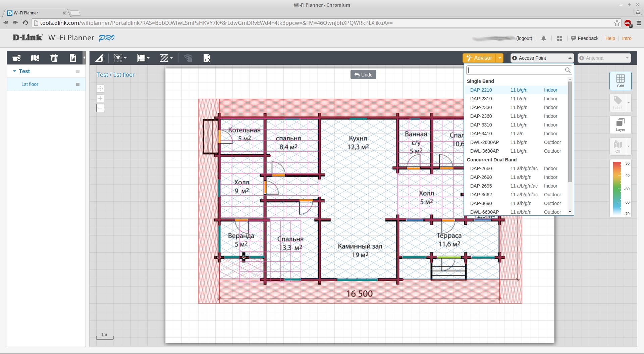Choose DWL-3600AP outdoor access point
Screen dimensions: 644x354
click(484, 151)
